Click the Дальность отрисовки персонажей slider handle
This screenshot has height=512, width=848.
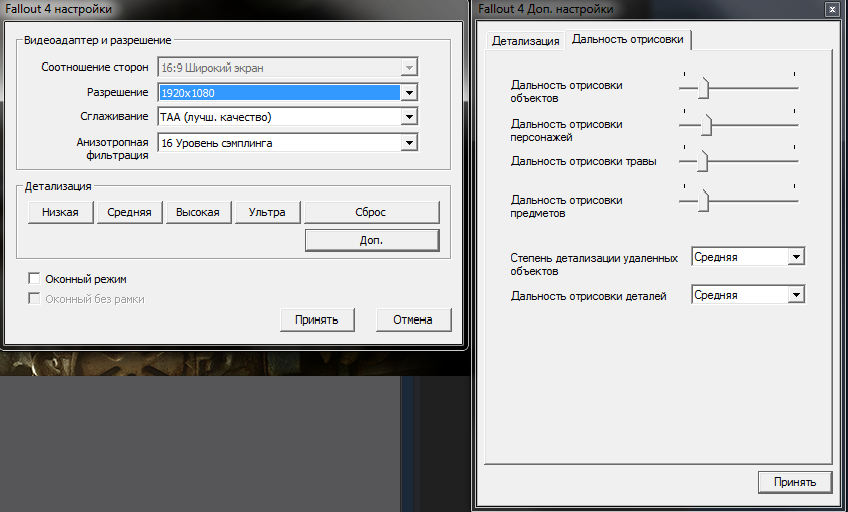click(x=706, y=125)
